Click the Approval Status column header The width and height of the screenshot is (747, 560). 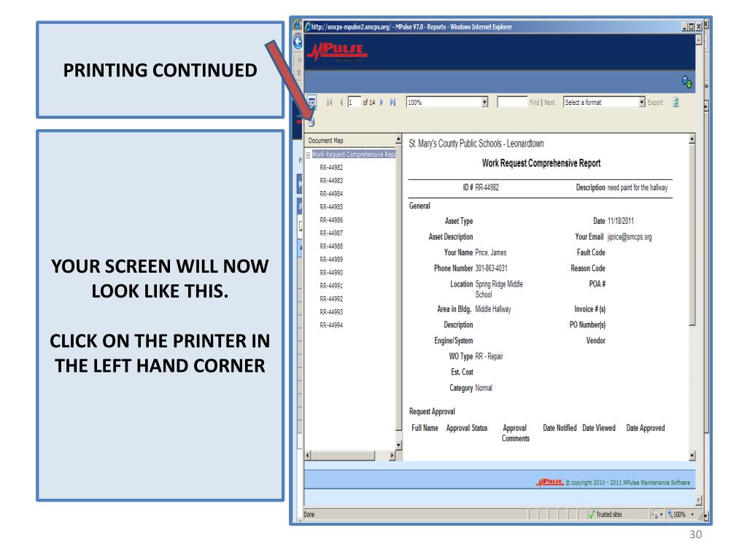[x=467, y=428]
